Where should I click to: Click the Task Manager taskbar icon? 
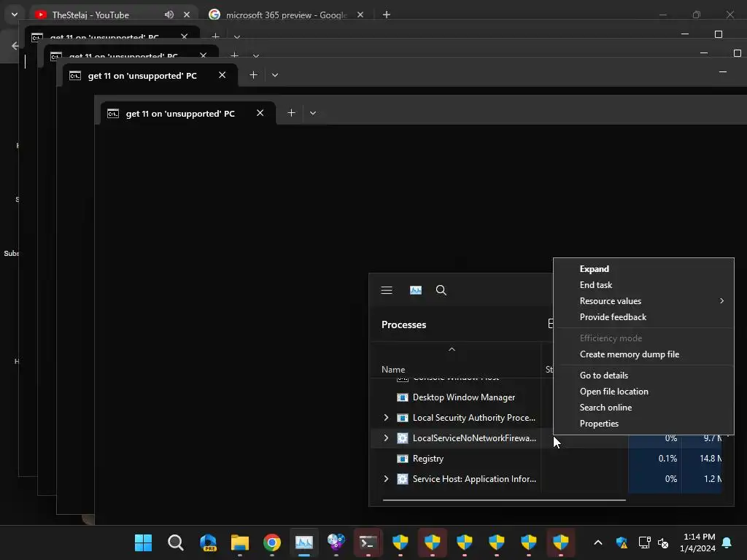pos(304,542)
